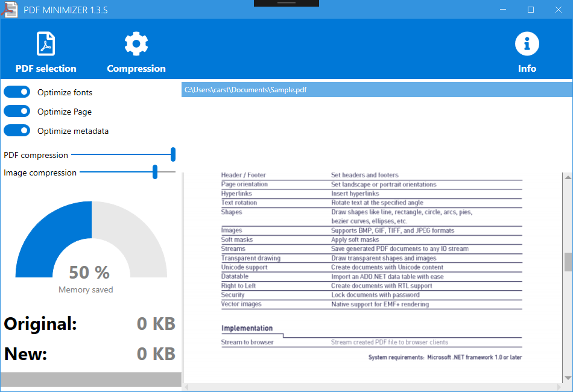Turn off the Optimize metadata toggle

point(17,130)
